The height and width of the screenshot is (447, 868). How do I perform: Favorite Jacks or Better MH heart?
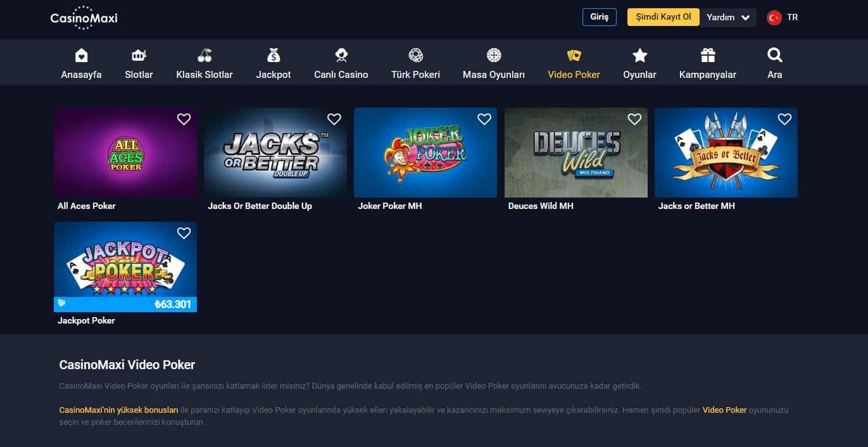[x=784, y=119]
